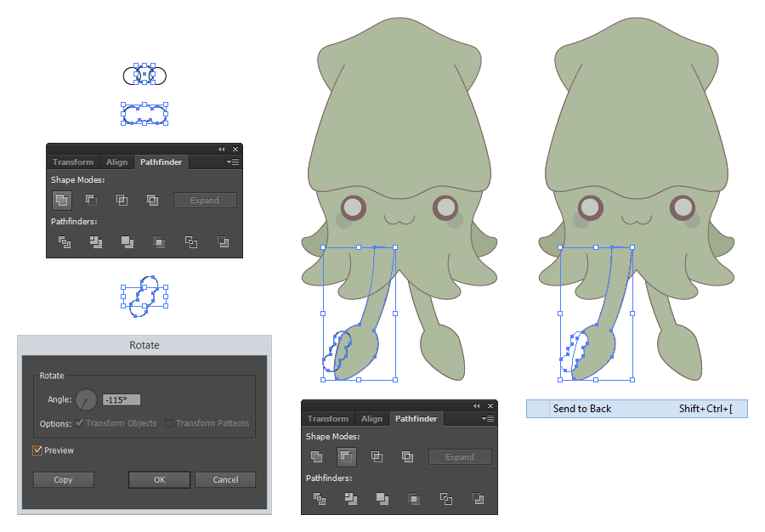Click Intersect in the panel beneath the squid

377,456
